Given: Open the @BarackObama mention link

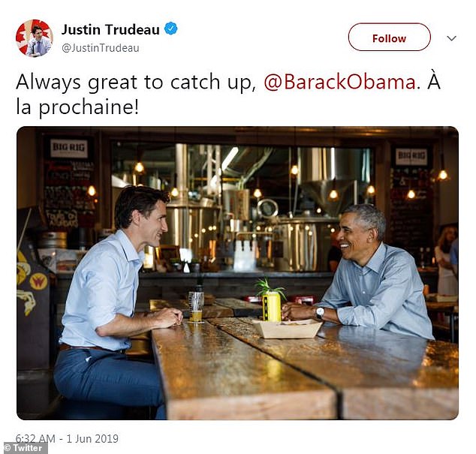Looking at the screenshot, I should pyautogui.click(x=339, y=82).
